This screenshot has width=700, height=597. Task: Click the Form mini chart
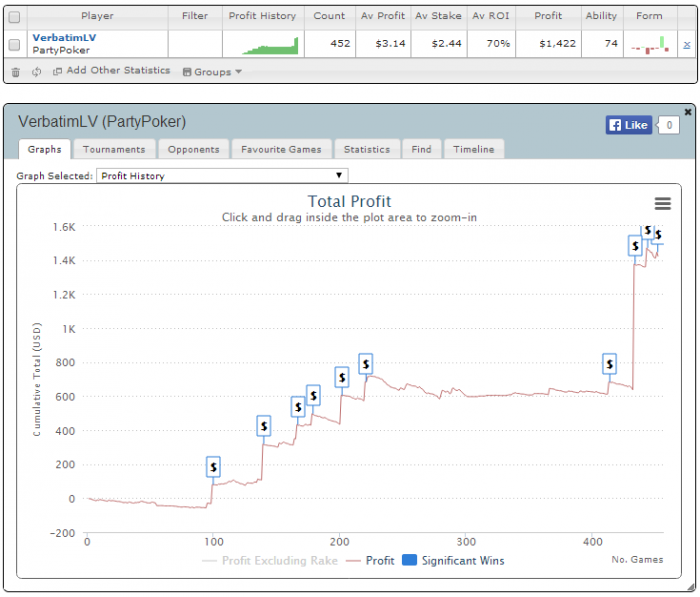pos(650,45)
